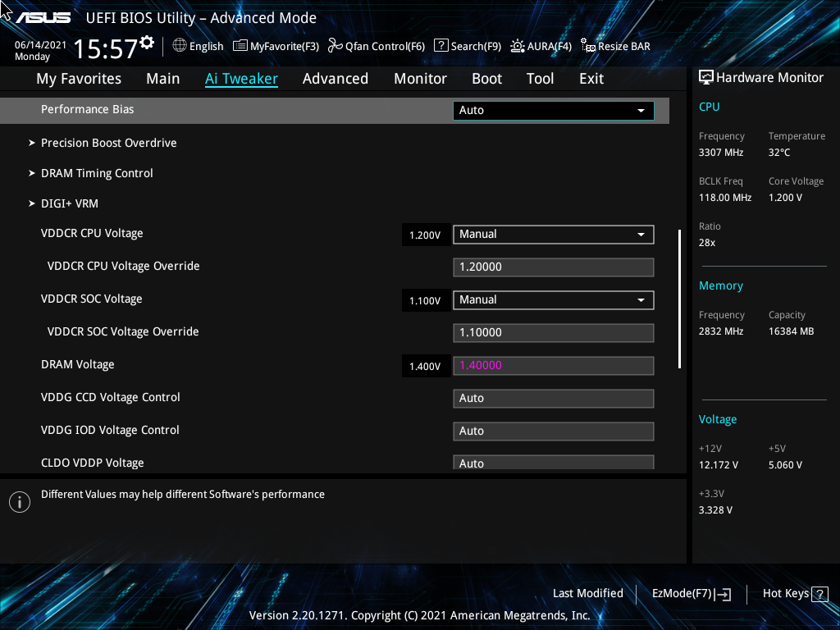Click the 1.100V current value next to VDDCR SOC
This screenshot has height=630, width=840.
[x=426, y=301]
